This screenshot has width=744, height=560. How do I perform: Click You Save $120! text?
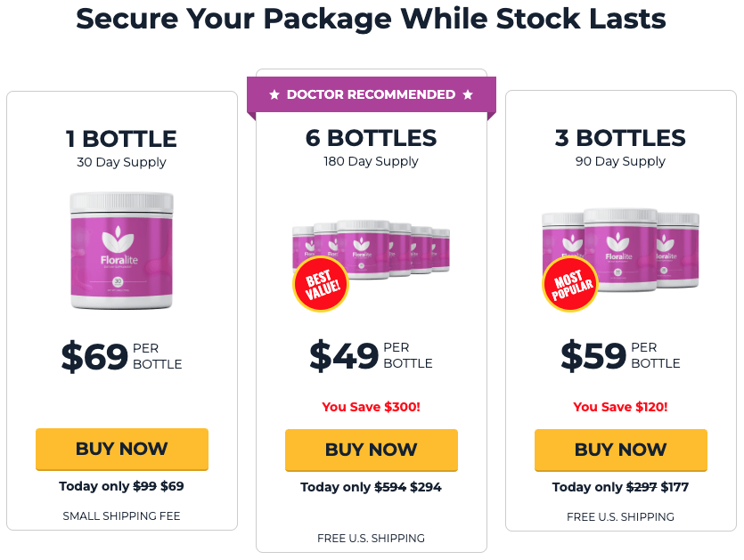pyautogui.click(x=621, y=407)
